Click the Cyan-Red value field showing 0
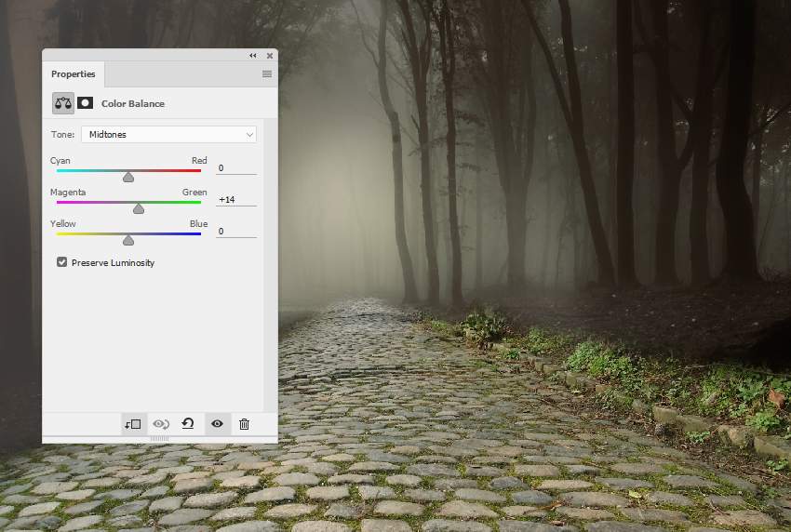 click(236, 168)
